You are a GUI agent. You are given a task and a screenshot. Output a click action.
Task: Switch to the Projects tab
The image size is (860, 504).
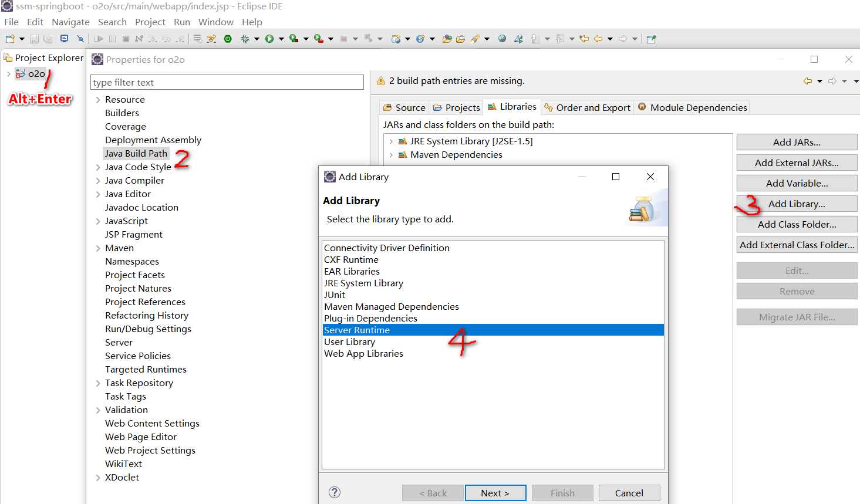tap(456, 107)
